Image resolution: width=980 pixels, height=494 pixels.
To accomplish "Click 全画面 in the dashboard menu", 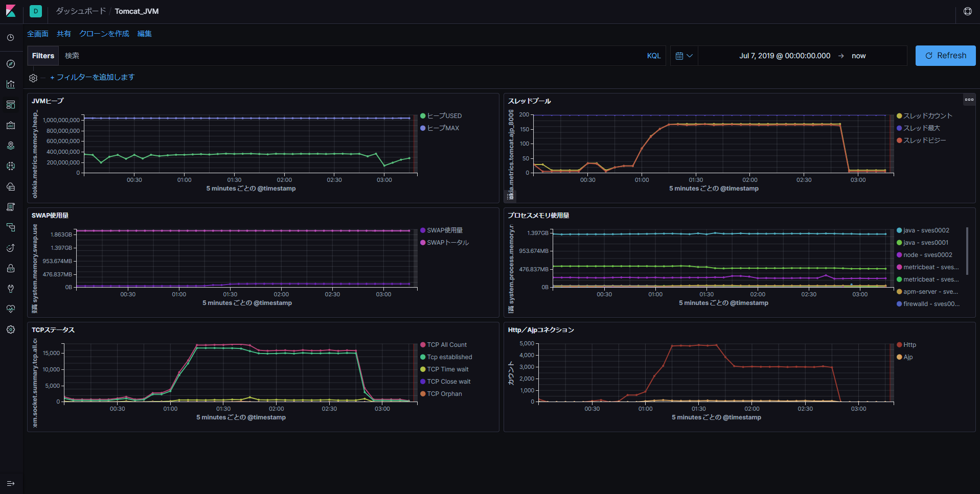I will coord(38,34).
